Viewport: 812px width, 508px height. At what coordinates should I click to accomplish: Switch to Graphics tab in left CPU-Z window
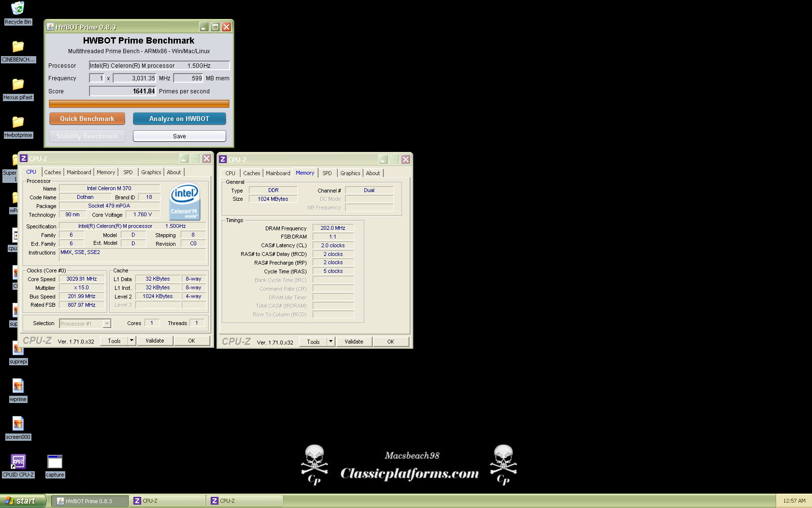[x=151, y=172]
